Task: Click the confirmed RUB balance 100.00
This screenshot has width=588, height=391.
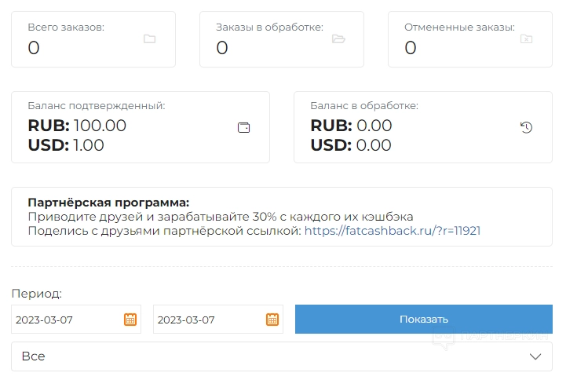Action: (100, 126)
